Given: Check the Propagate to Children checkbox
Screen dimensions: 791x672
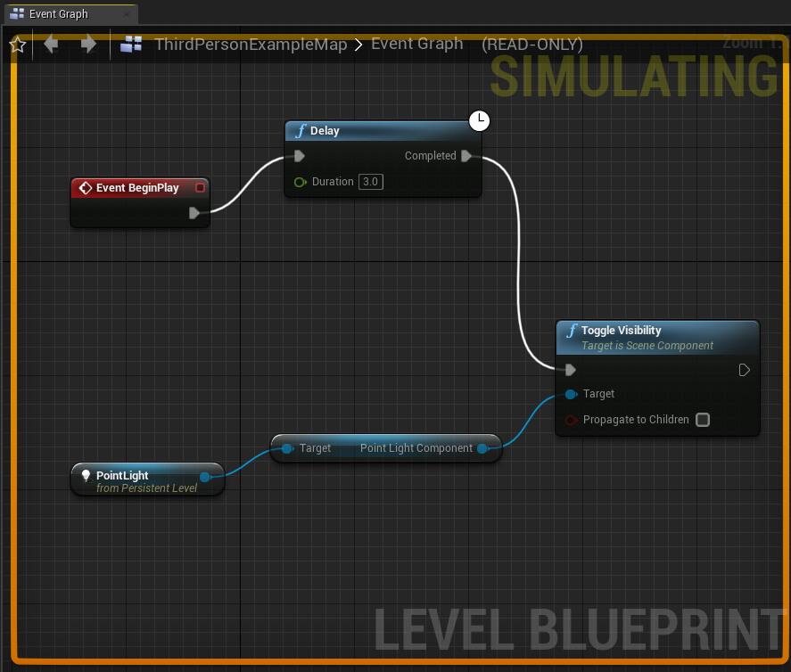Looking at the screenshot, I should coord(703,420).
